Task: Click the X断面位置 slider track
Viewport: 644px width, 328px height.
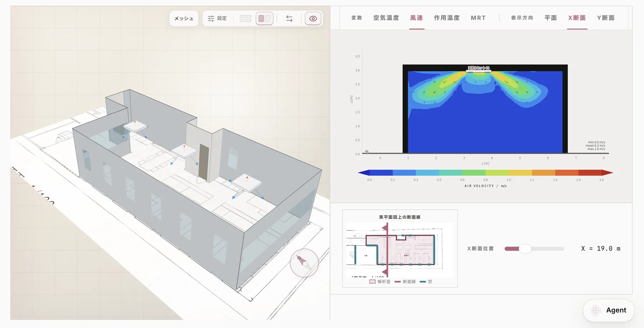Action: 535,249
